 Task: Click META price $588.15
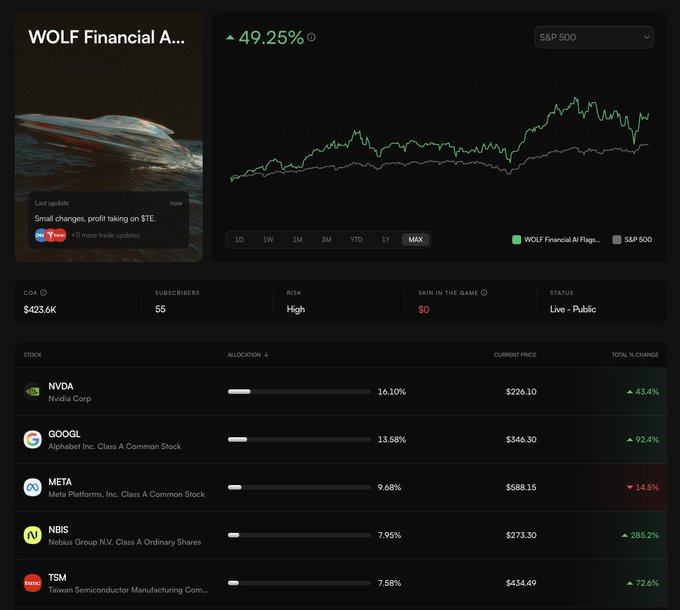tap(521, 487)
